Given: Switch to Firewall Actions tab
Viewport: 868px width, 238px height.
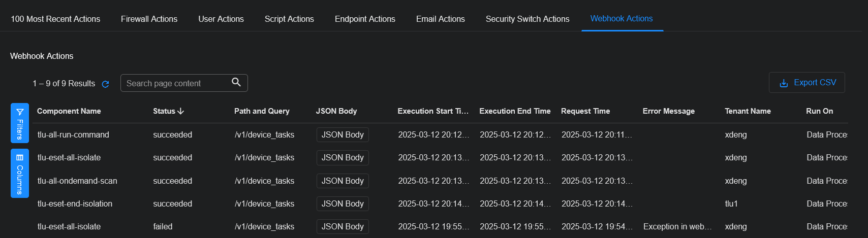Looking at the screenshot, I should [149, 19].
